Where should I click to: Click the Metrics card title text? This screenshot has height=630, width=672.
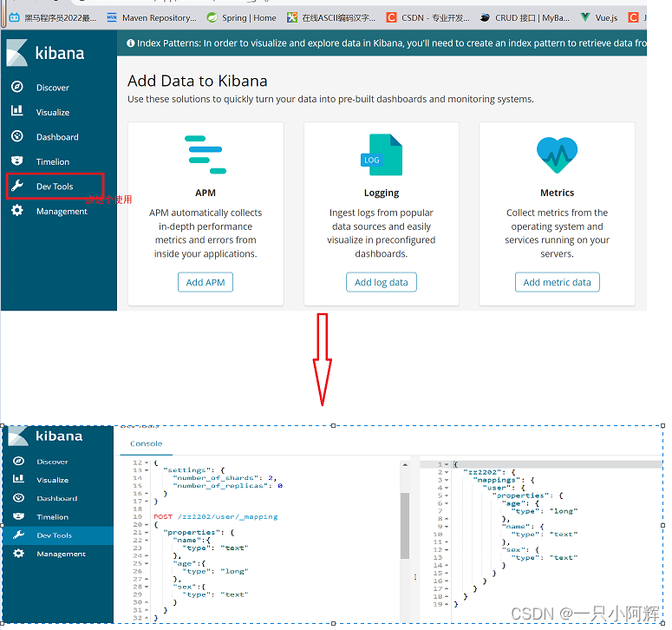tap(557, 193)
